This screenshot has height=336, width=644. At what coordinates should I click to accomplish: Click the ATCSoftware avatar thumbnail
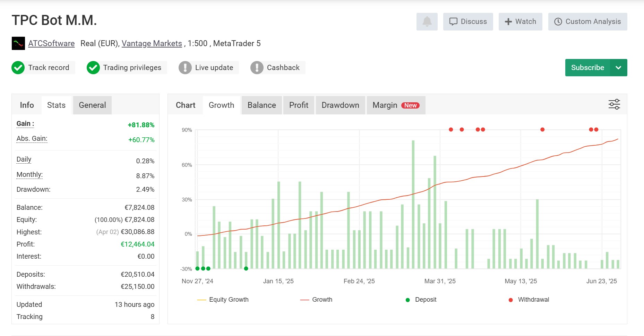(x=18, y=43)
